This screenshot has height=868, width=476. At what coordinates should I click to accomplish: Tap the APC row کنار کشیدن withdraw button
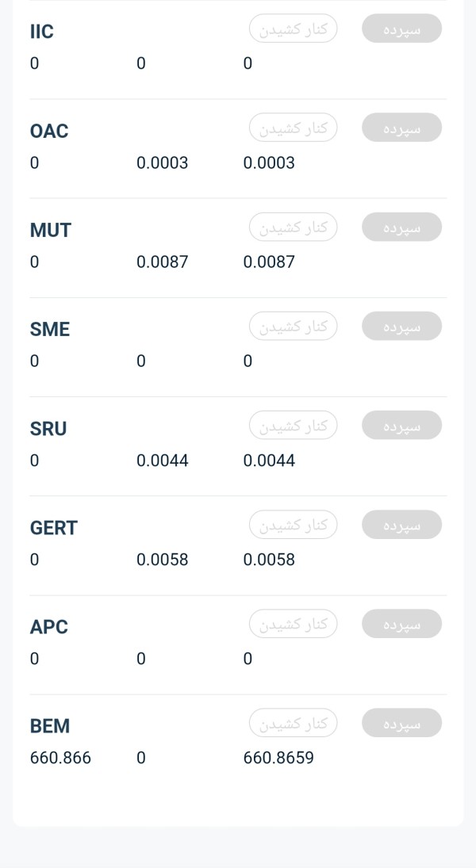point(293,624)
